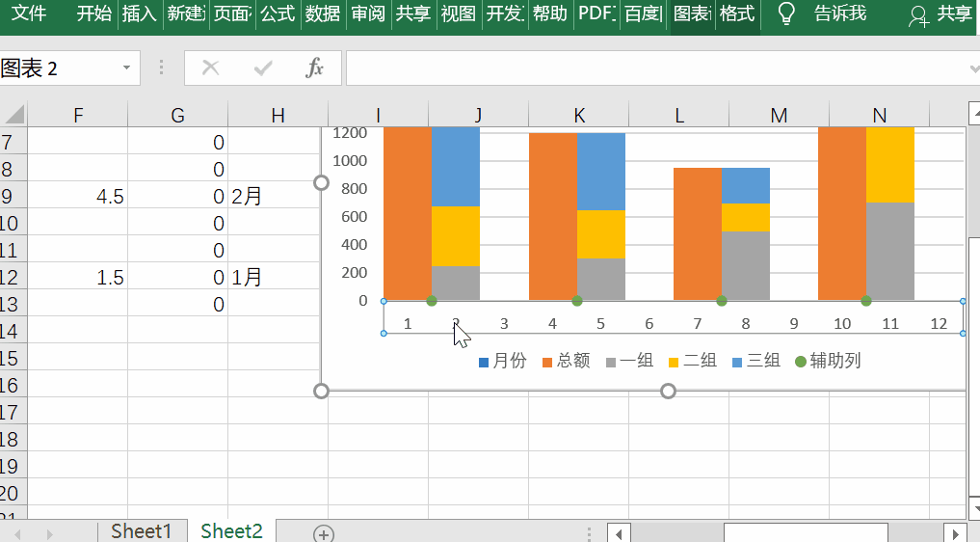Open the 格式 chart tools tab
This screenshot has height=542, width=980.
pos(737,14)
